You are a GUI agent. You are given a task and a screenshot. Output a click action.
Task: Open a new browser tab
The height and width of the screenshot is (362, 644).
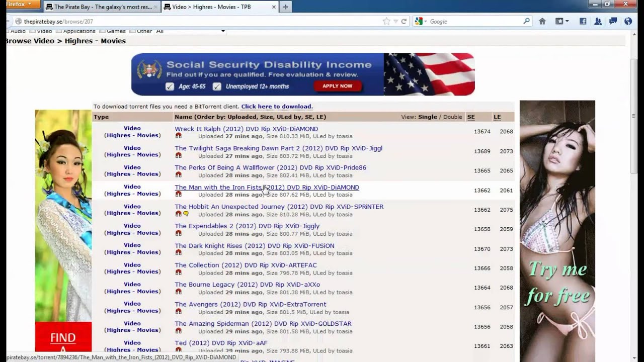point(285,7)
